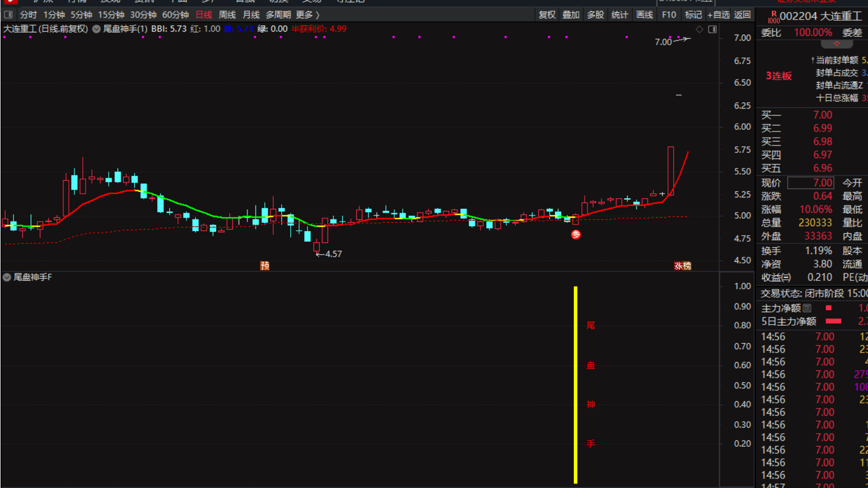Open F10 company information

coord(669,15)
